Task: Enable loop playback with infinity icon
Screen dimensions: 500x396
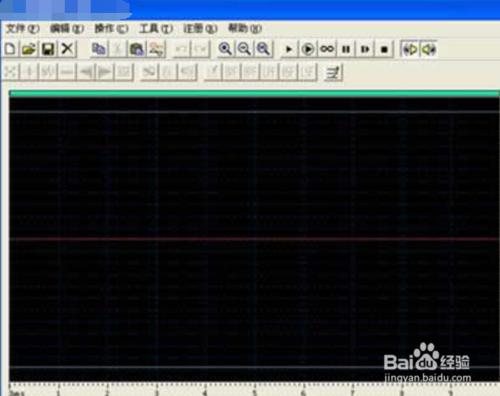Action: click(x=327, y=49)
